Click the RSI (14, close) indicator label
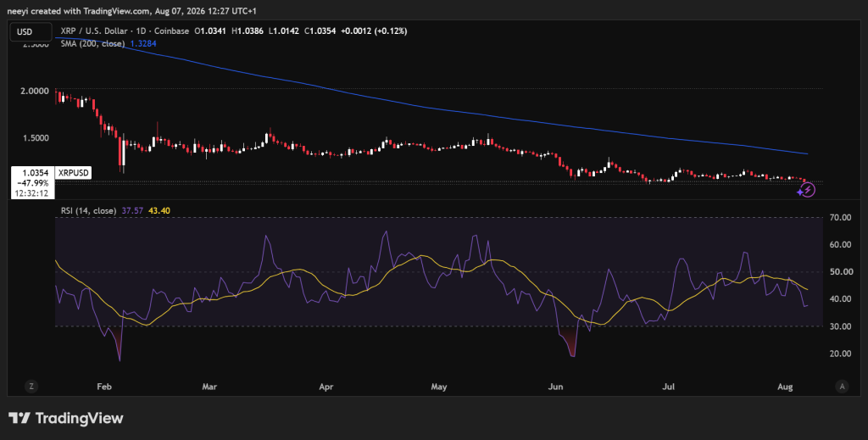This screenshot has height=440, width=868. 88,211
